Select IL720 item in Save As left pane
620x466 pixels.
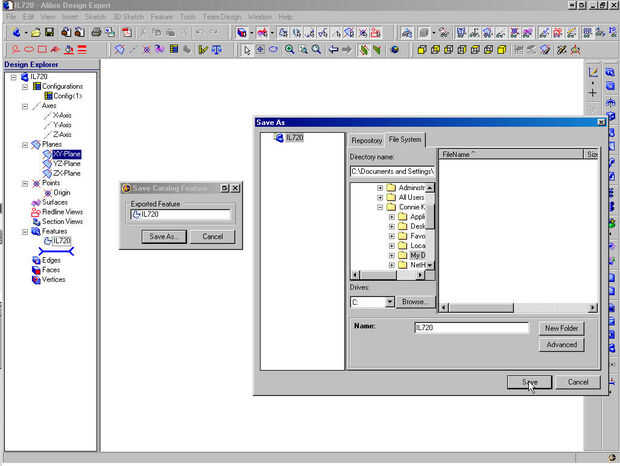[294, 138]
